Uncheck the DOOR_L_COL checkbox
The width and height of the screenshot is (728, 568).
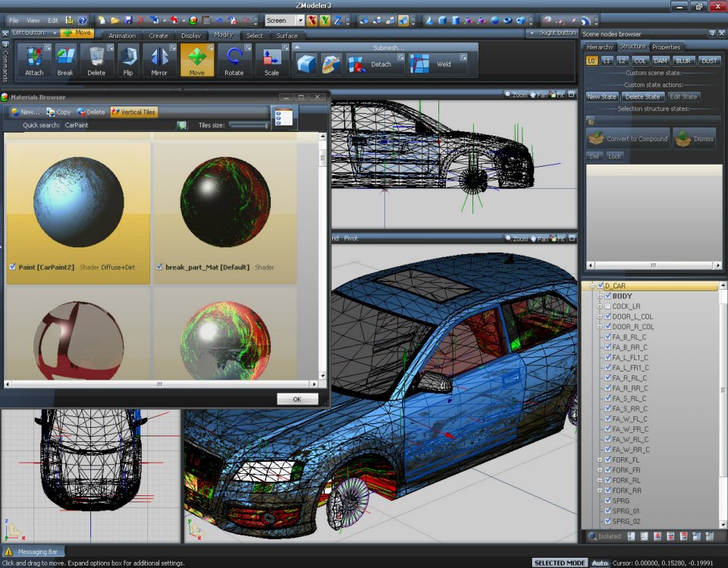(x=607, y=316)
